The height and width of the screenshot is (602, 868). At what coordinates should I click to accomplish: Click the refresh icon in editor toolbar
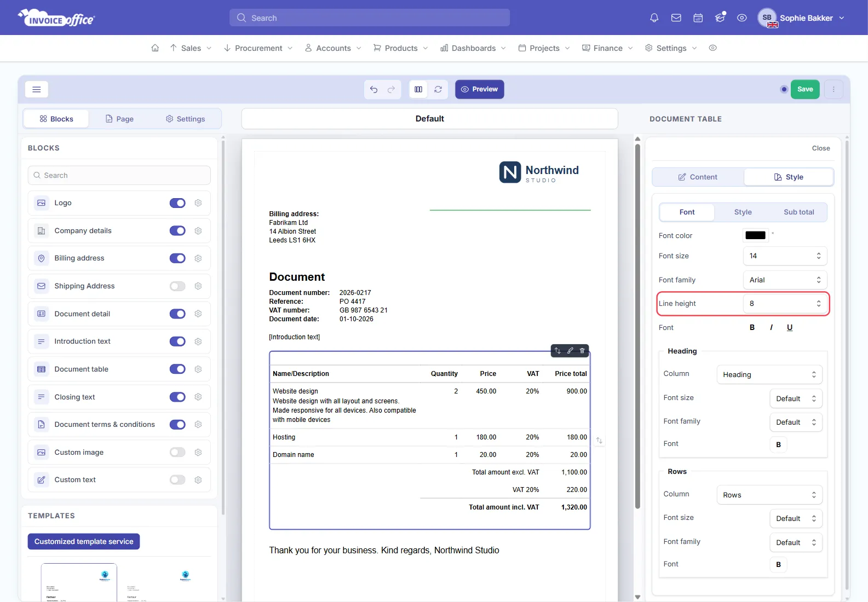[438, 89]
